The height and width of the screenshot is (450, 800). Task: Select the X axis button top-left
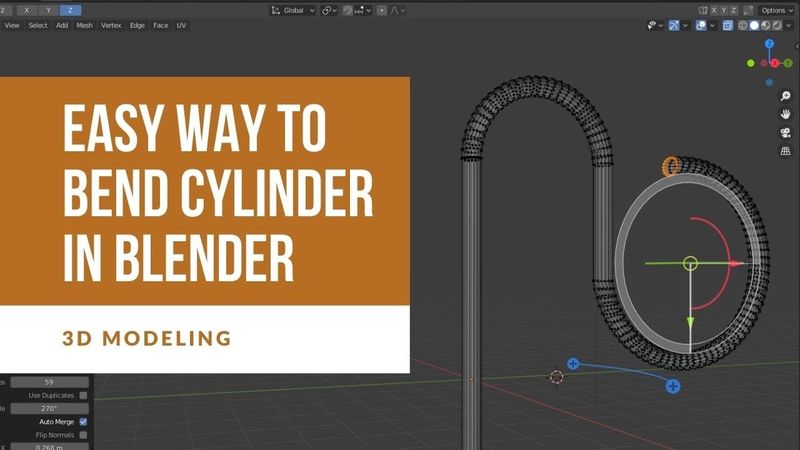click(27, 10)
